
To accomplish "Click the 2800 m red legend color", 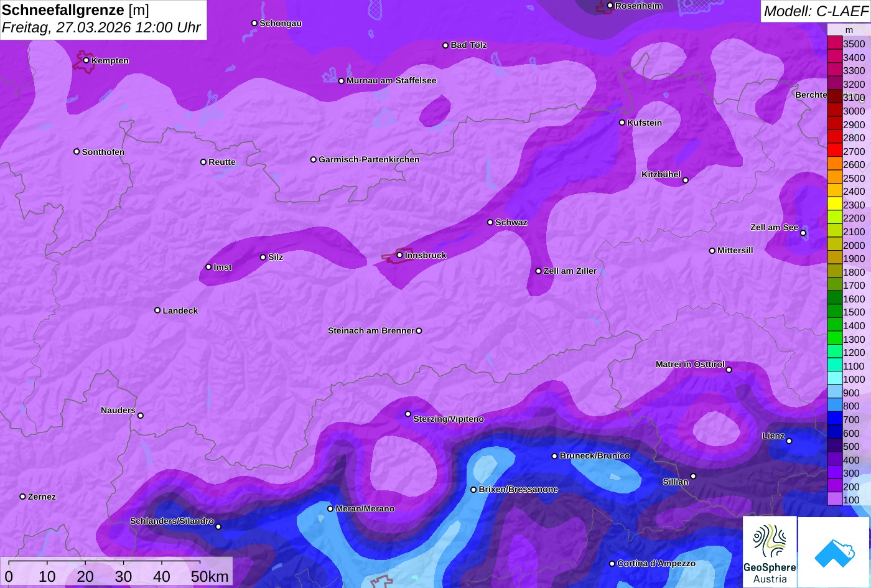I will pyautogui.click(x=834, y=138).
